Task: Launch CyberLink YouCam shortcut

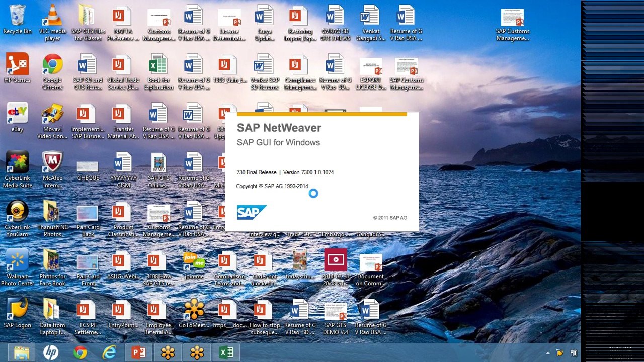Action: coord(17,219)
